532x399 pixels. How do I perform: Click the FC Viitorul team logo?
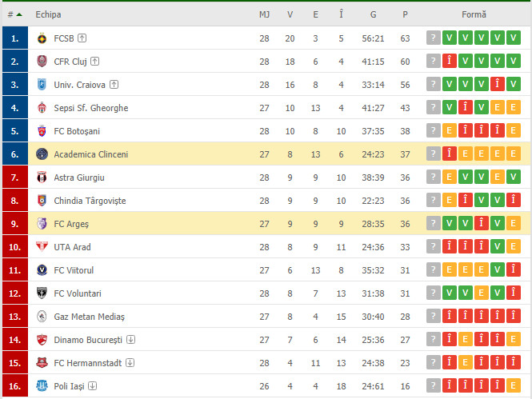click(42, 270)
